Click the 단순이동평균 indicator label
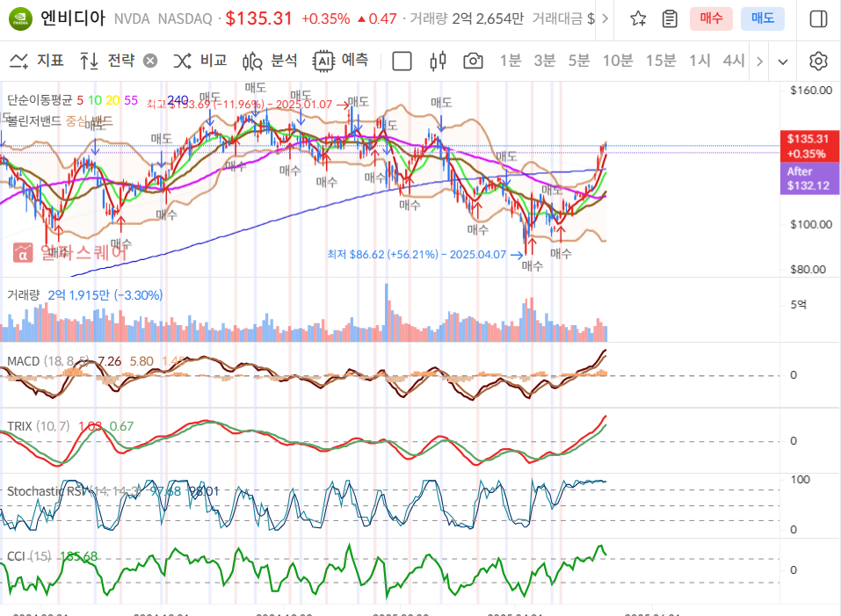The height and width of the screenshot is (616, 841). coord(40,100)
